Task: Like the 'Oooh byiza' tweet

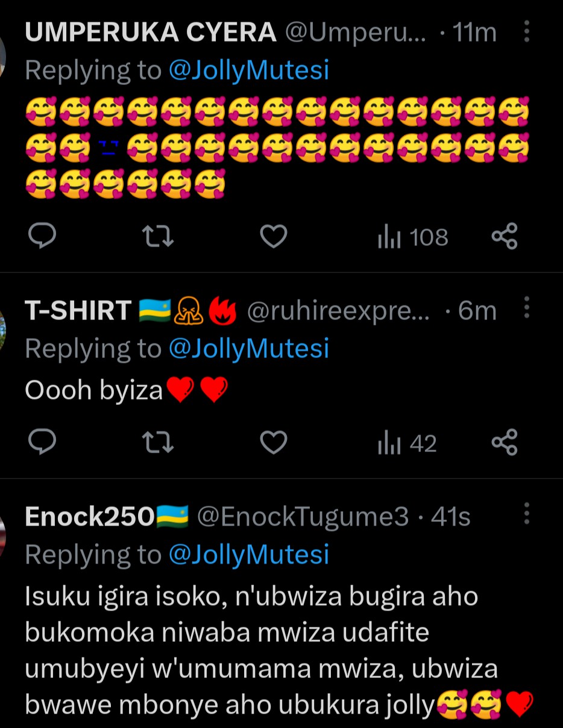Action: [273, 444]
